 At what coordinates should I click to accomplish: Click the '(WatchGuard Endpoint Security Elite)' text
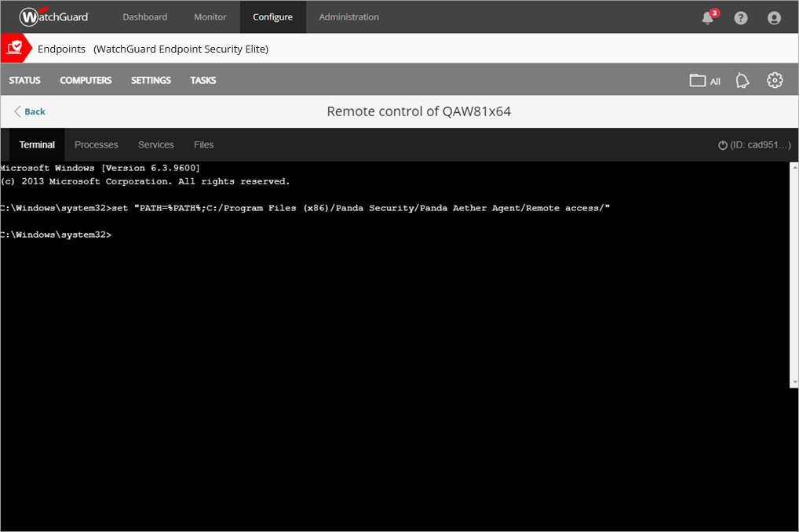(181, 49)
